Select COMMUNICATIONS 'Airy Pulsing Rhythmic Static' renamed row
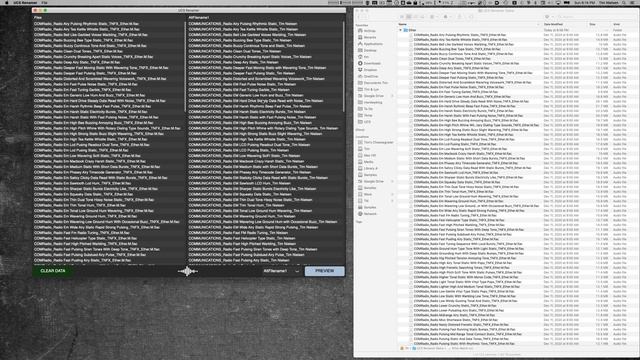The height and width of the screenshot is (360, 640). pyautogui.click(x=265, y=24)
